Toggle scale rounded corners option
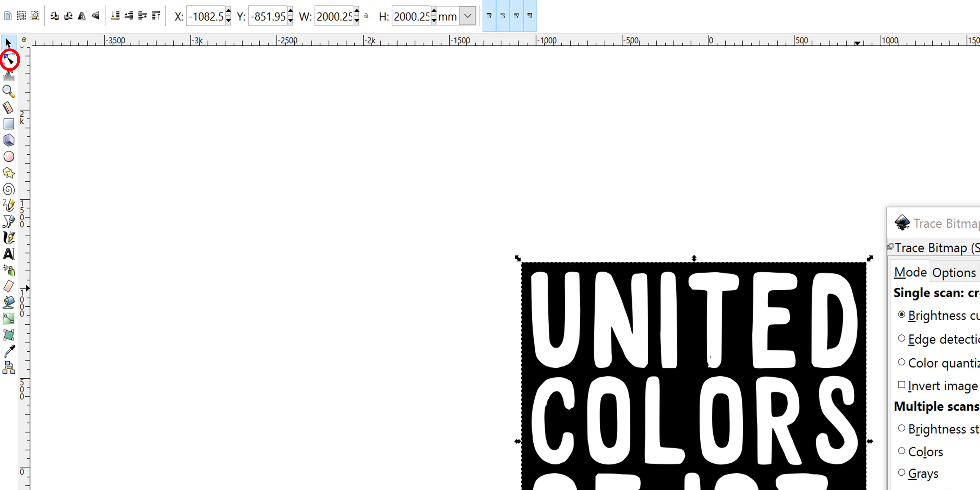Viewport: 980px width, 490px height. tap(503, 16)
